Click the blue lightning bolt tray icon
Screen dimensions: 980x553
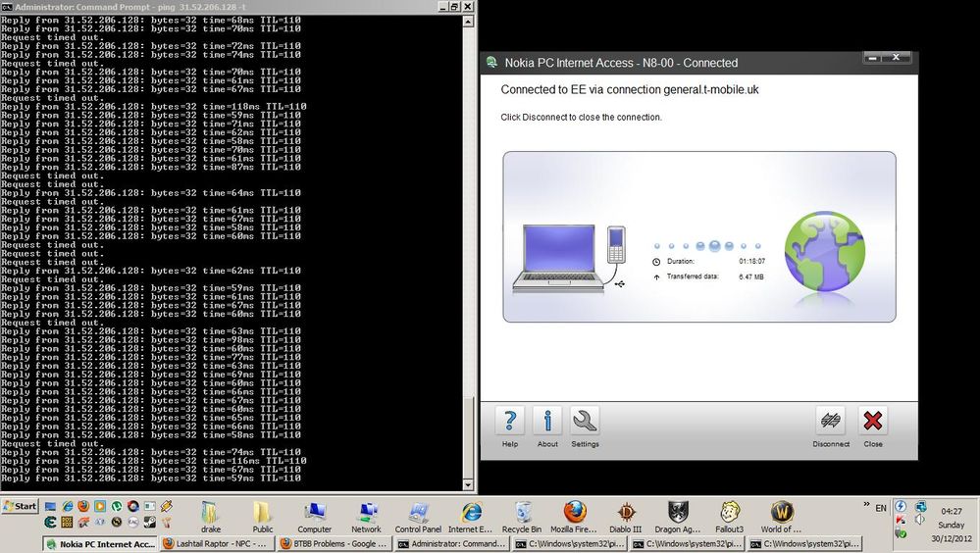coord(901,506)
